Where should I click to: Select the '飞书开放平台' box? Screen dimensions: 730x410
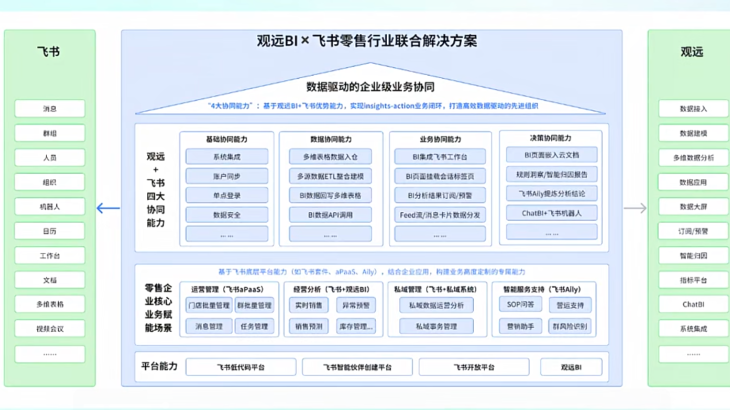474,367
